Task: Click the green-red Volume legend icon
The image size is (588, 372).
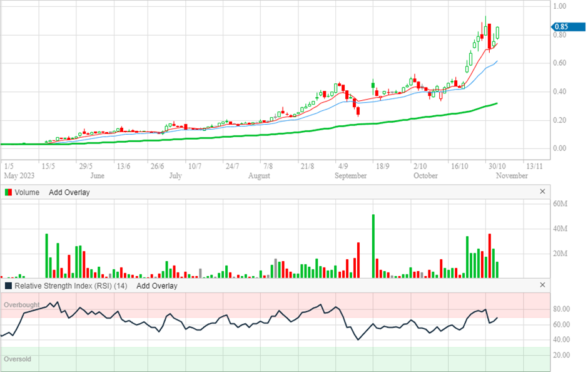Action: coord(8,192)
